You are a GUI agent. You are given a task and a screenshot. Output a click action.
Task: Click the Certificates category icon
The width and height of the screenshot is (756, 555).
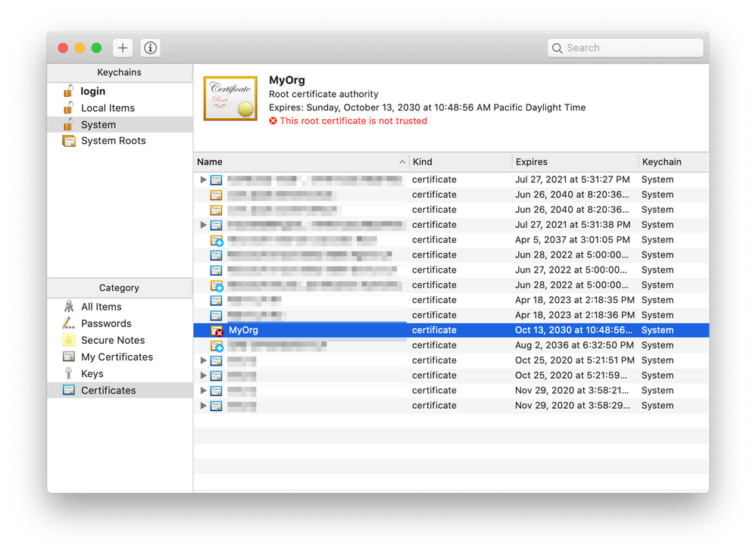click(70, 390)
